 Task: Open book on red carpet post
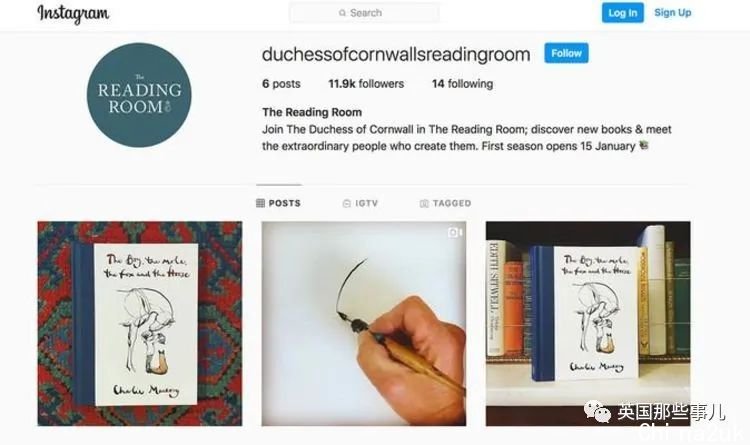click(140, 323)
